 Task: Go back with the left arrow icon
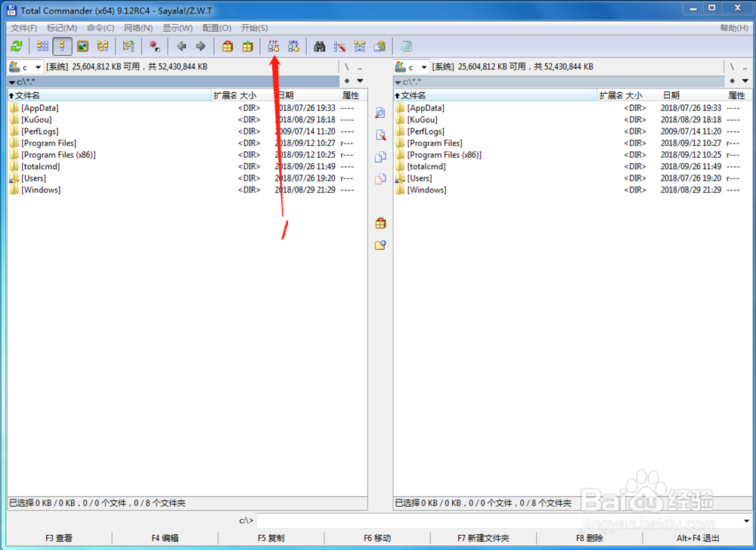181,46
